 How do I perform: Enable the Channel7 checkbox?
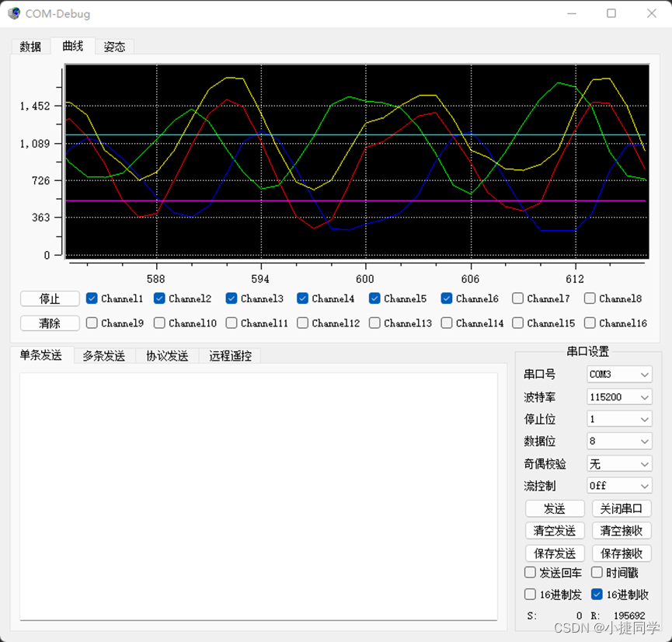(517, 298)
